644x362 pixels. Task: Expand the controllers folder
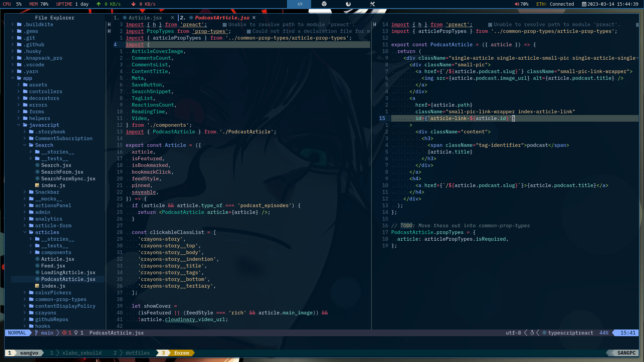[x=45, y=92]
